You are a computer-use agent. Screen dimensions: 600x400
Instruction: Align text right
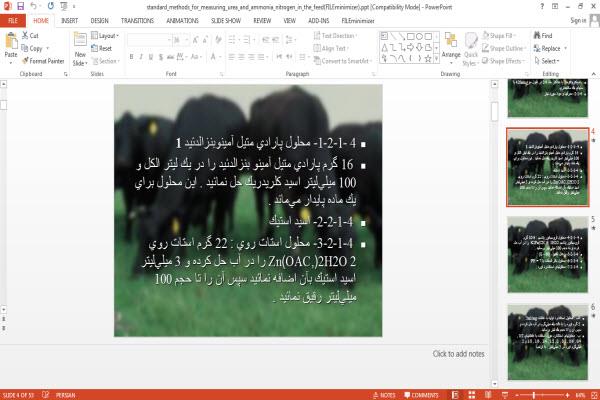coord(251,57)
